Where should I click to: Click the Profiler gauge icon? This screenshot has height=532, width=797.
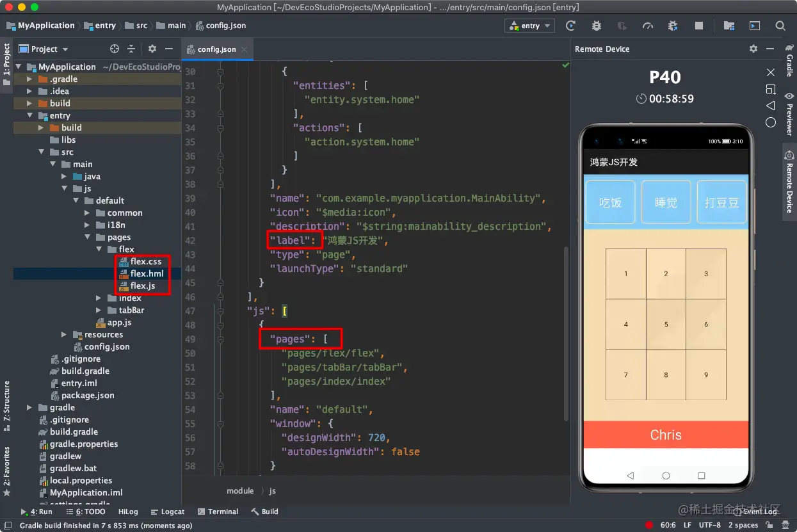pos(648,26)
